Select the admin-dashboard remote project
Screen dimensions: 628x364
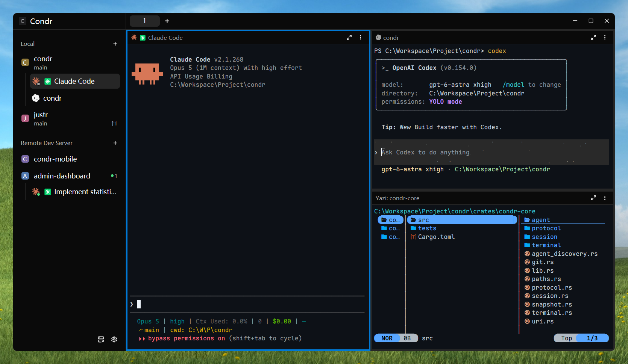click(x=70, y=176)
